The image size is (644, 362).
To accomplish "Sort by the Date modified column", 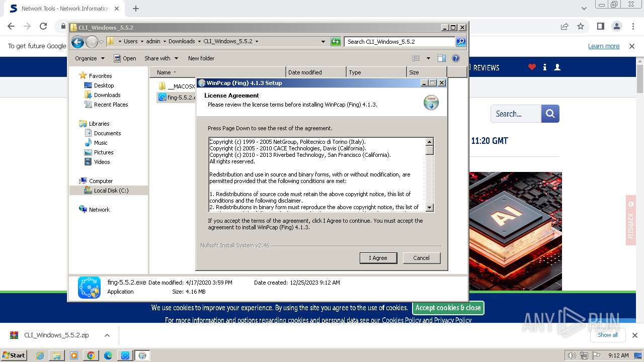I will 316,72.
